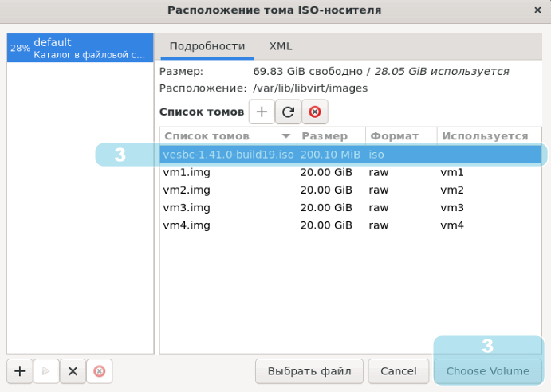The width and height of the screenshot is (551, 392).
Task: Refresh the volume list
Action: [288, 112]
